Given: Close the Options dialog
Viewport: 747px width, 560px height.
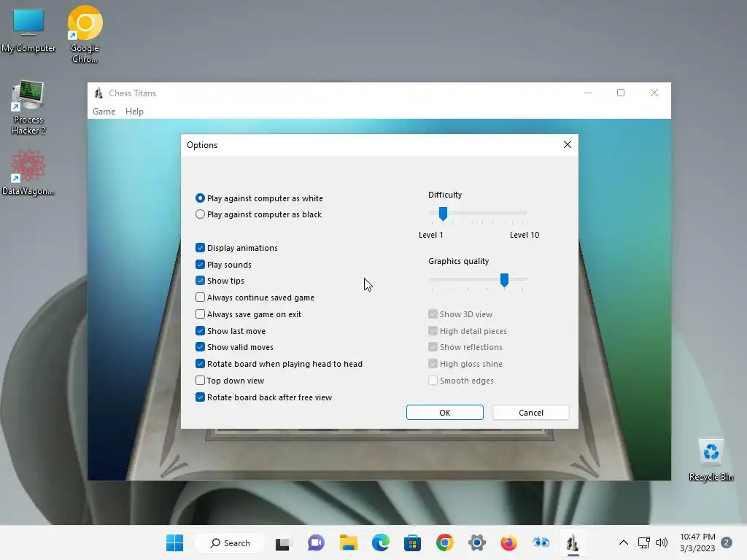Looking at the screenshot, I should coord(567,144).
